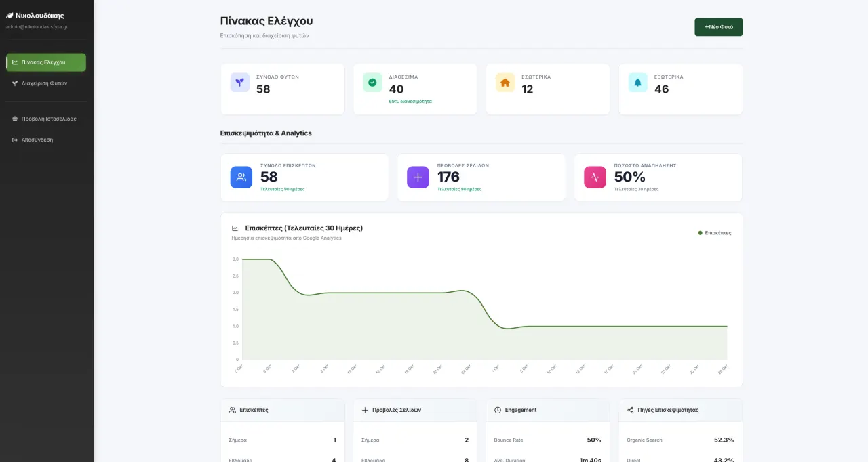This screenshot has width=868, height=462.
Task: Click the orange house icon in Εσωτερικά card
Action: 505,83
